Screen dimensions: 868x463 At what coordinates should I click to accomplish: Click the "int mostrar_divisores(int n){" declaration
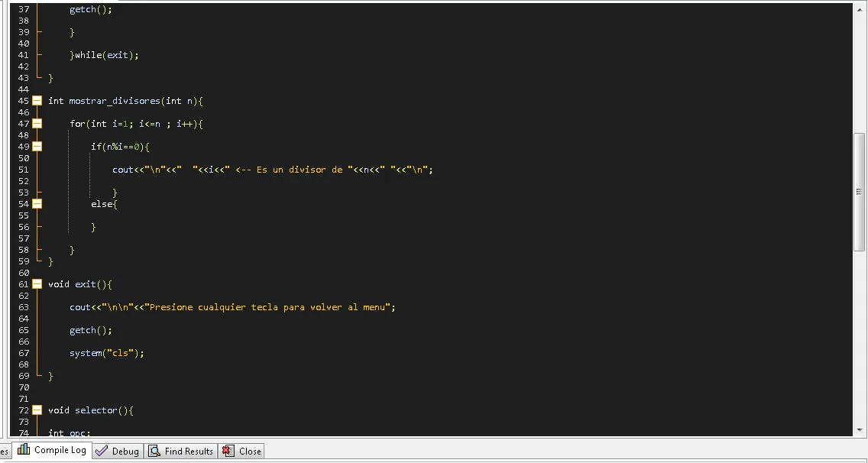pos(125,101)
